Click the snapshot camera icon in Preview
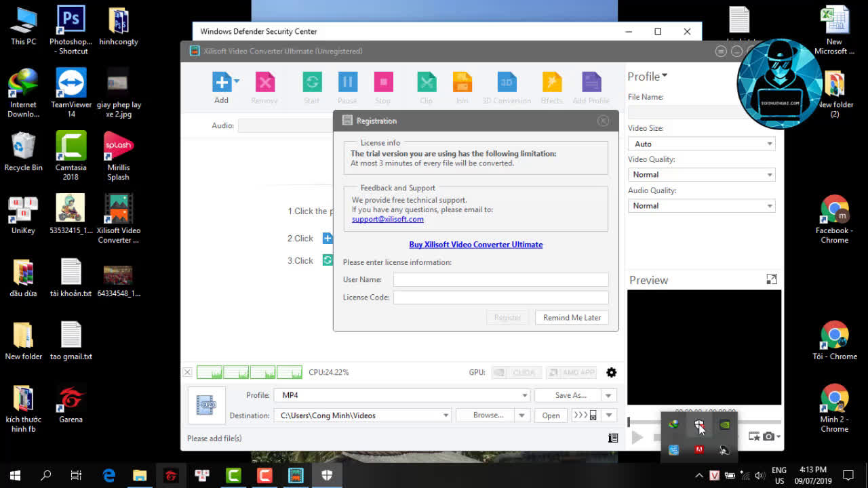 click(768, 436)
